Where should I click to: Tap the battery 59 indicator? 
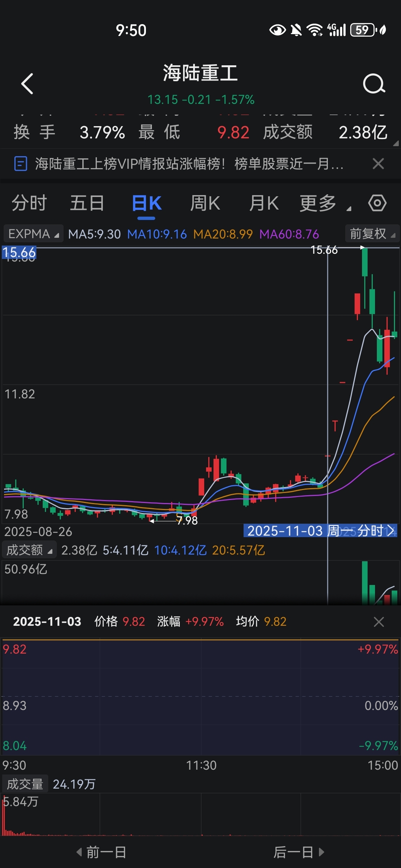click(x=364, y=30)
